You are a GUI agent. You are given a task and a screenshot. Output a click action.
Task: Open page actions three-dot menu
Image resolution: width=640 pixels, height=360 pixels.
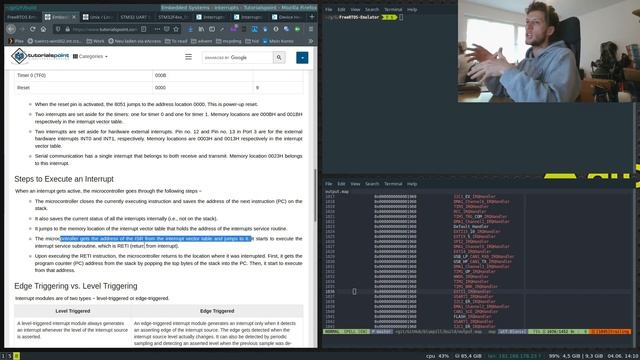(x=157, y=29)
